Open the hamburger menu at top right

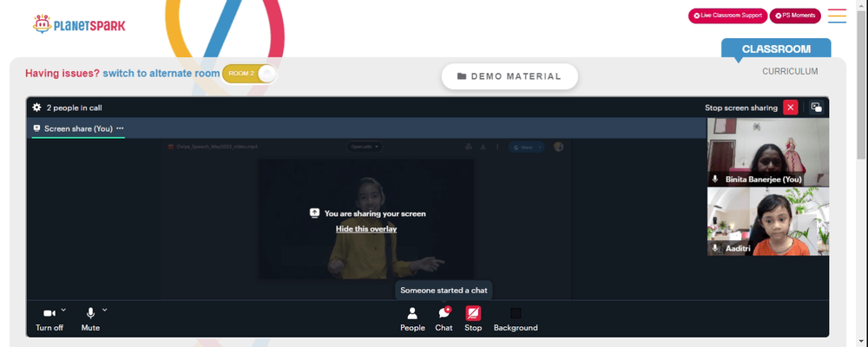click(837, 16)
